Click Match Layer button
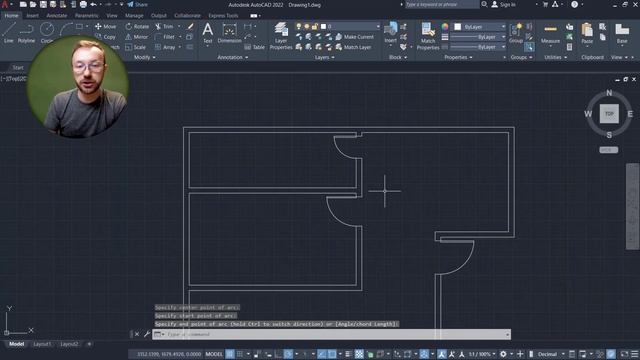Viewport: 640px width, 360px height. 353,47
